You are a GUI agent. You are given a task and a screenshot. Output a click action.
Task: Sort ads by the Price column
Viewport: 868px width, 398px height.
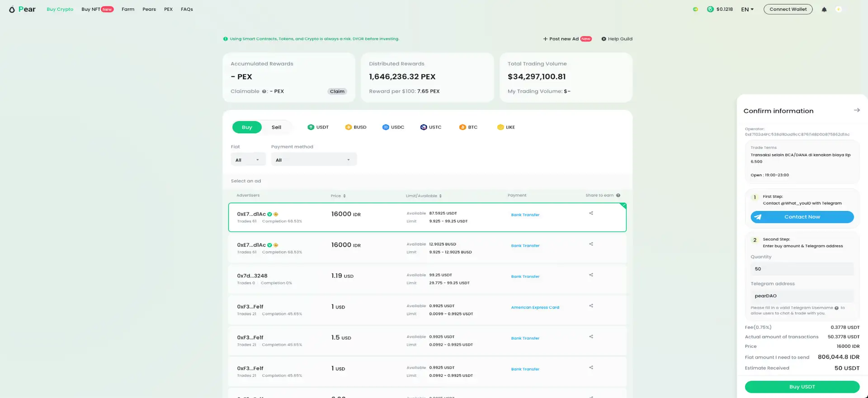338,196
